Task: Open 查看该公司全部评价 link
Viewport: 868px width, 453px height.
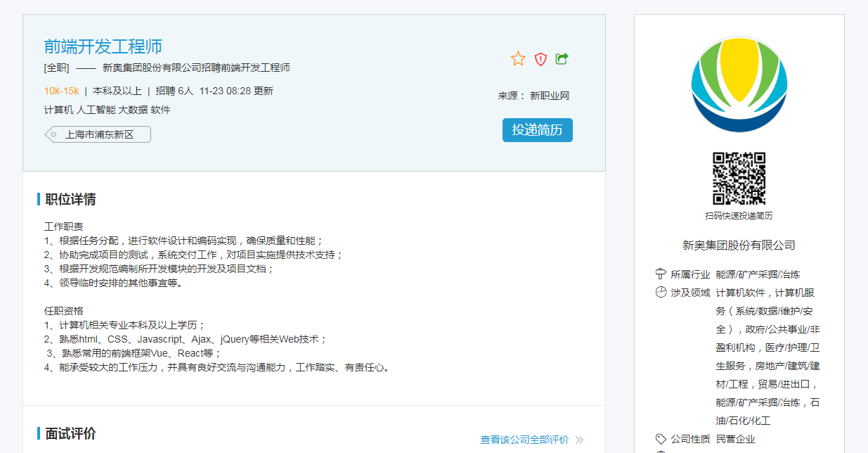Action: [x=524, y=440]
